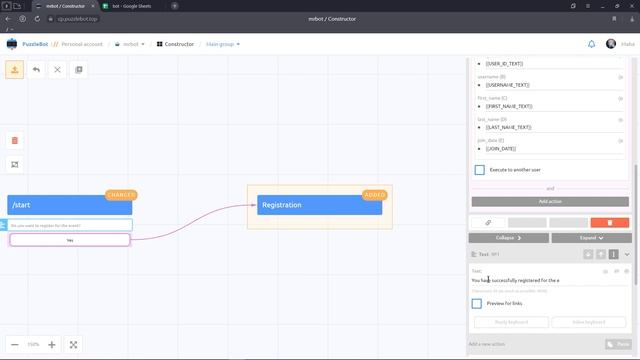The image size is (640, 360).
Task: Click the PuzzleBot logo
Action: [12, 44]
